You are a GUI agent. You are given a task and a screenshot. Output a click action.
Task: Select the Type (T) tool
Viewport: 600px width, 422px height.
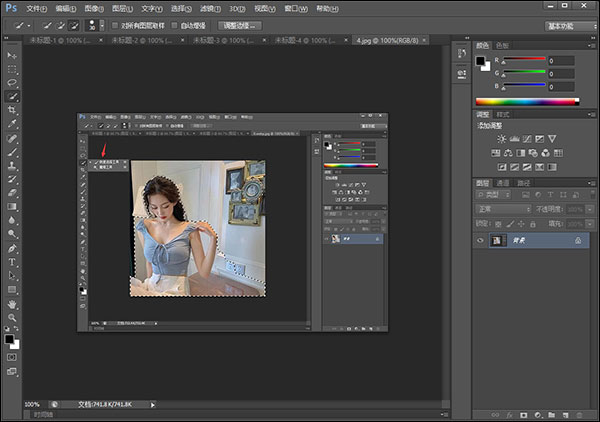coord(12,261)
